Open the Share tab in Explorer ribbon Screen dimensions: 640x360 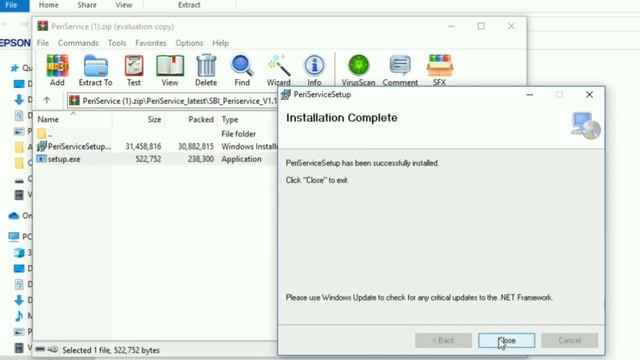[x=87, y=5]
